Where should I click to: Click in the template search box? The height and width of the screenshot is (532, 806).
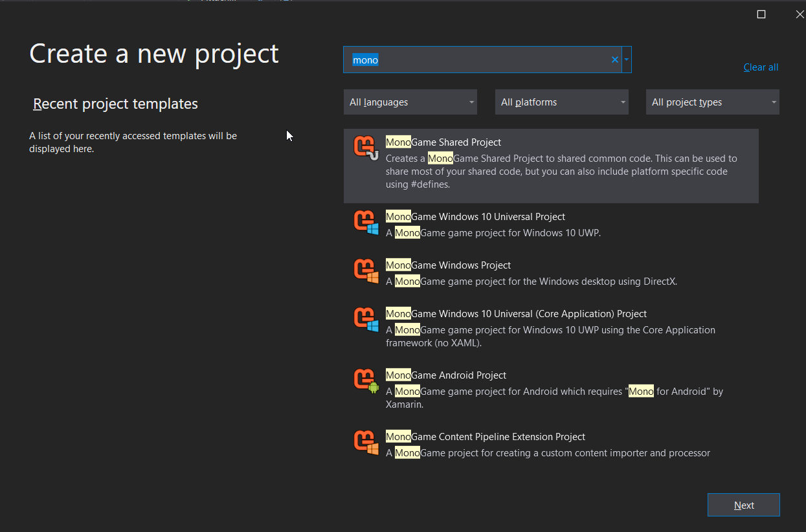tap(479, 60)
